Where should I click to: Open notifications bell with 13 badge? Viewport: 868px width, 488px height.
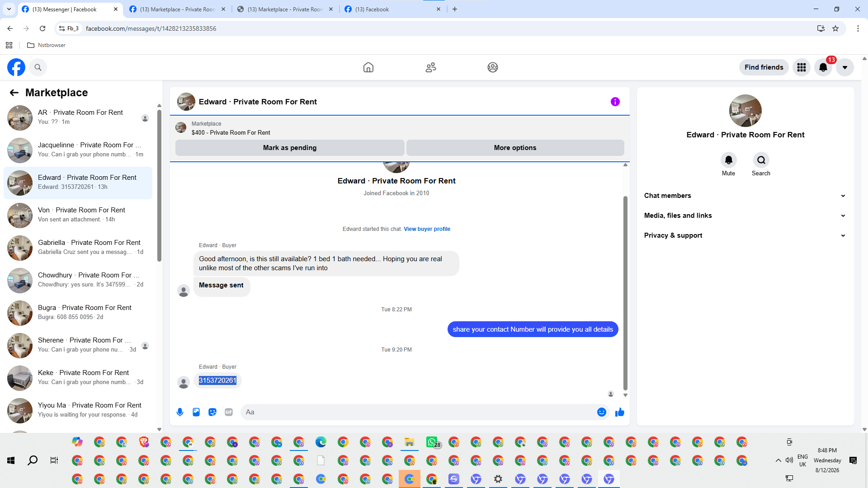coord(823,67)
